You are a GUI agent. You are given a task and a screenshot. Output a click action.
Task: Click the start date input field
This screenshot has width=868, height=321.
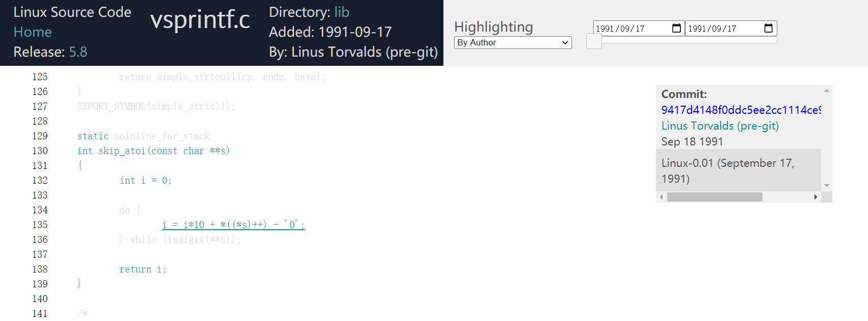[x=630, y=29]
